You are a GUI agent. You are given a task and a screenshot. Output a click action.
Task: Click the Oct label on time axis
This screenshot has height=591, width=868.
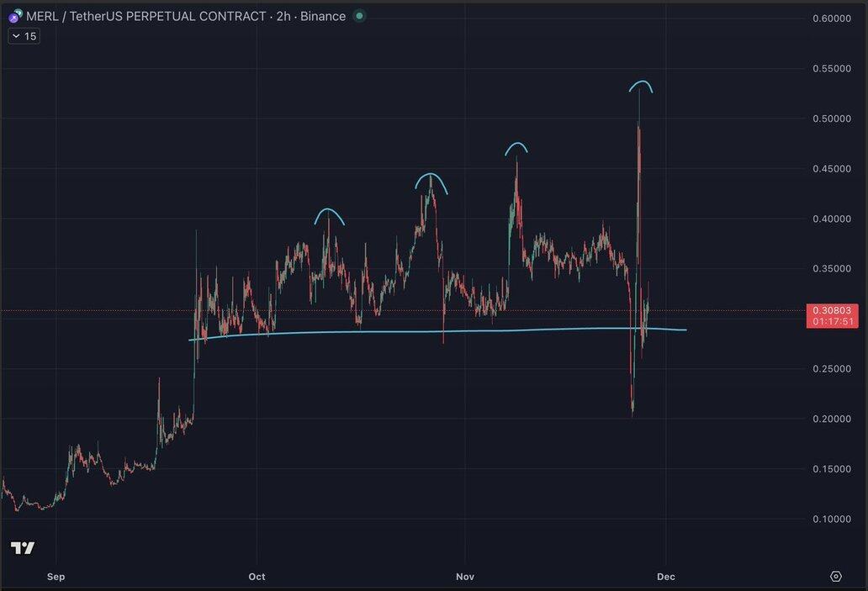point(257,577)
